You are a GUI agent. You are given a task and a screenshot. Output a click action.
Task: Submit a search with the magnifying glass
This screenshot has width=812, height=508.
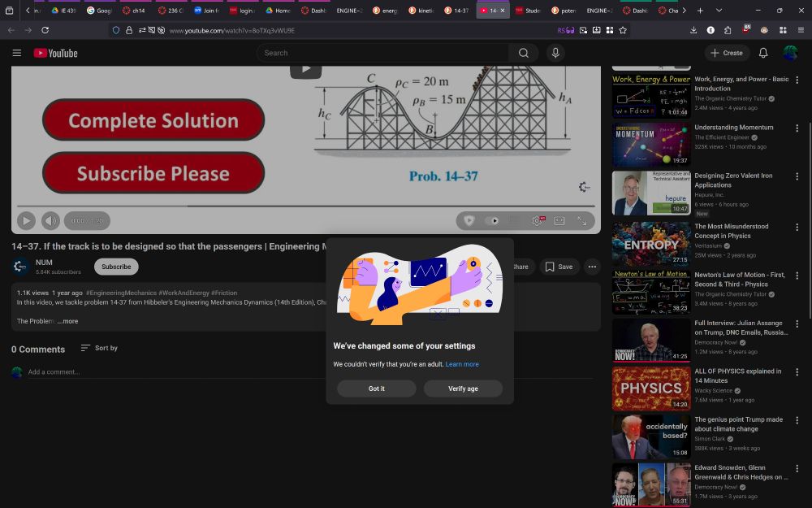click(x=524, y=52)
